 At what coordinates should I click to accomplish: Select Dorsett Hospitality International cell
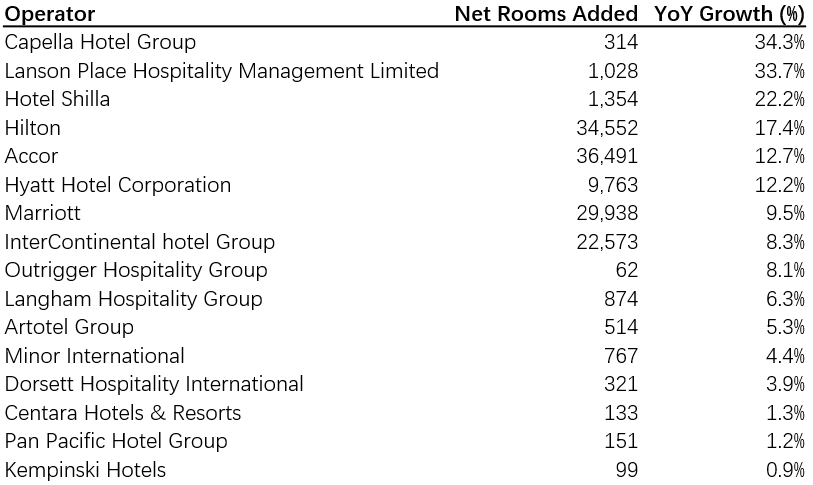[154, 384]
